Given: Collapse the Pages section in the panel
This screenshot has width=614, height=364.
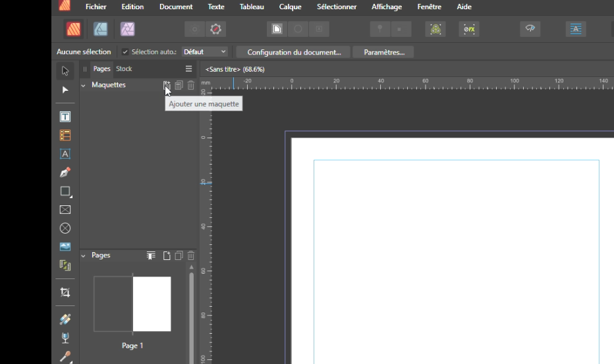Looking at the screenshot, I should coord(84,255).
